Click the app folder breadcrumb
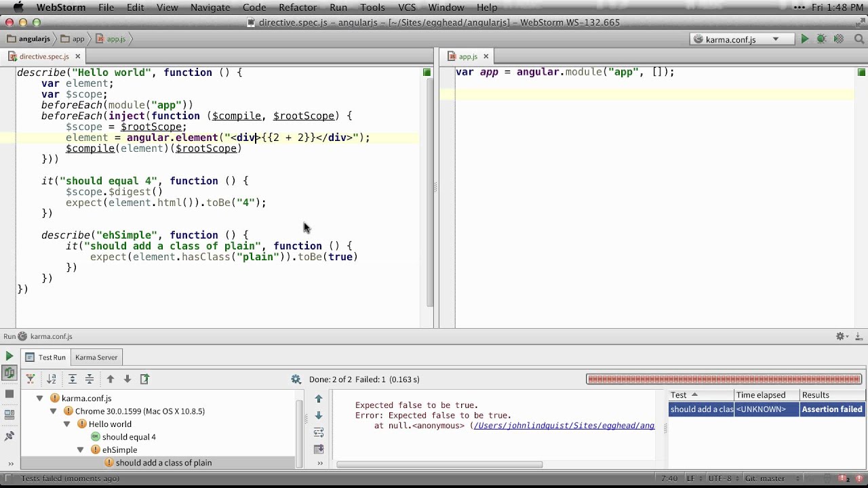 click(73, 39)
